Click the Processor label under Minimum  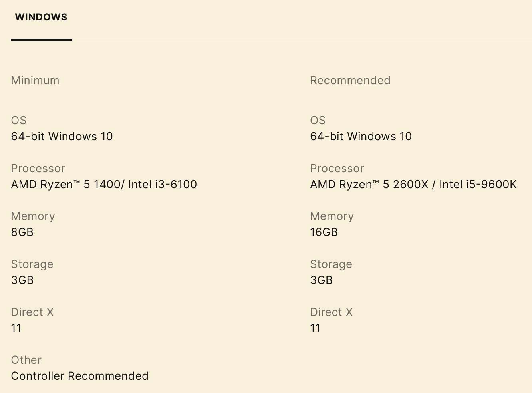point(38,168)
